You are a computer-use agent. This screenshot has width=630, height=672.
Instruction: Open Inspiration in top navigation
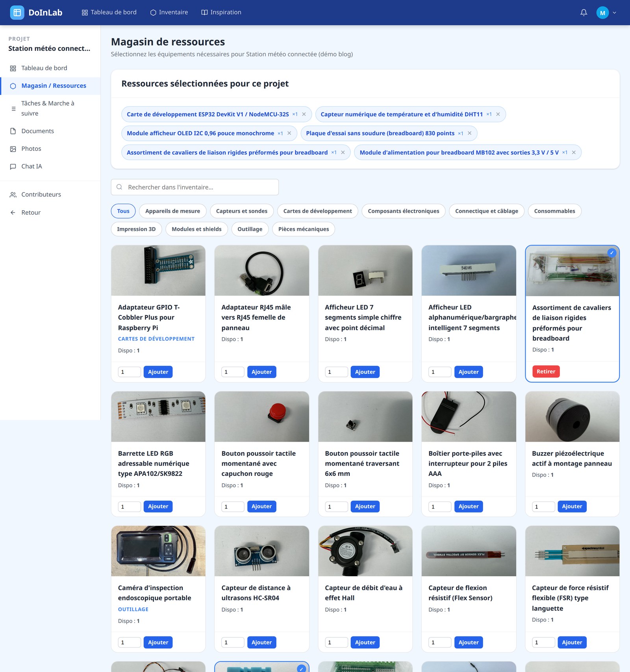[221, 12]
